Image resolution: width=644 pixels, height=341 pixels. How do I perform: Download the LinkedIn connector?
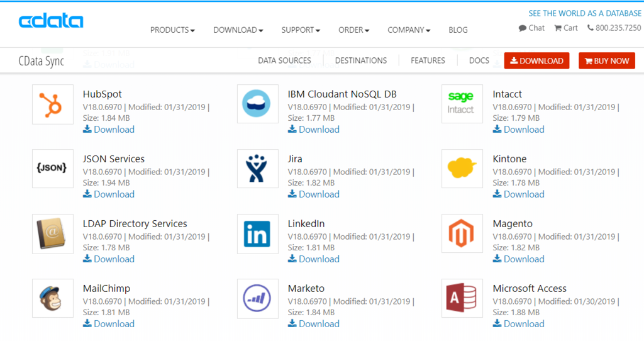(313, 259)
